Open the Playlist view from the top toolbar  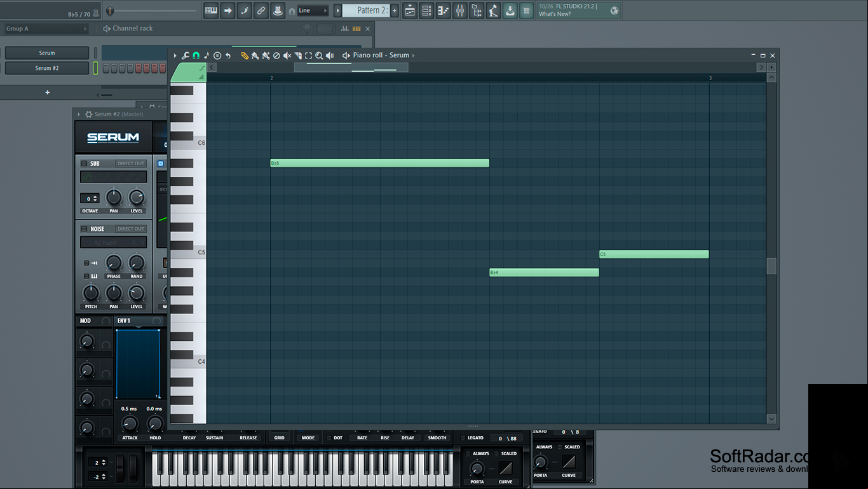(x=410, y=10)
